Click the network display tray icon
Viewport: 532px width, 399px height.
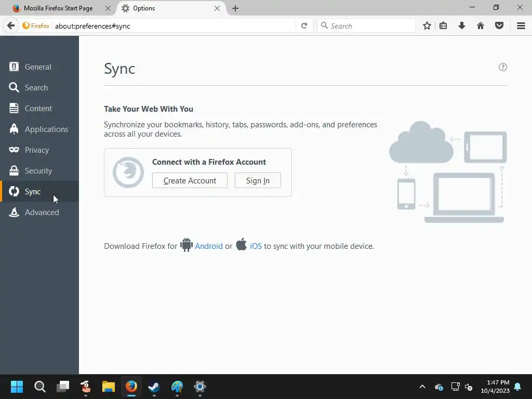pos(455,387)
